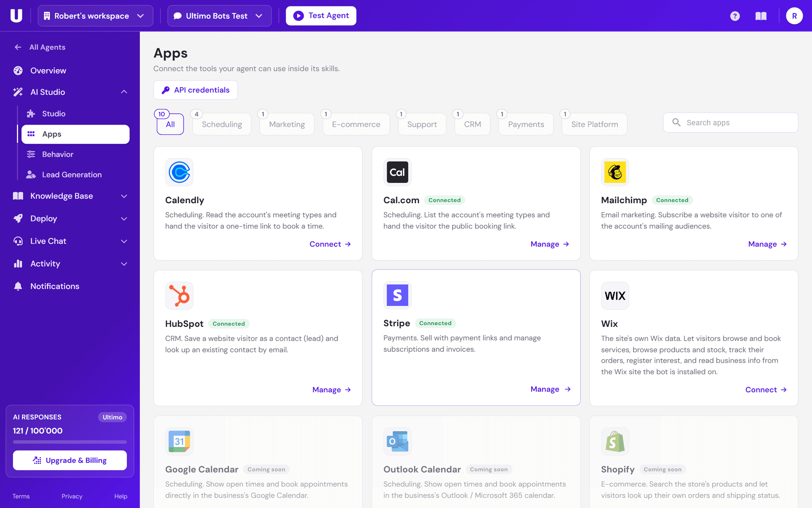Click the Cal.com app logo
This screenshot has height=508, width=812.
(x=398, y=172)
